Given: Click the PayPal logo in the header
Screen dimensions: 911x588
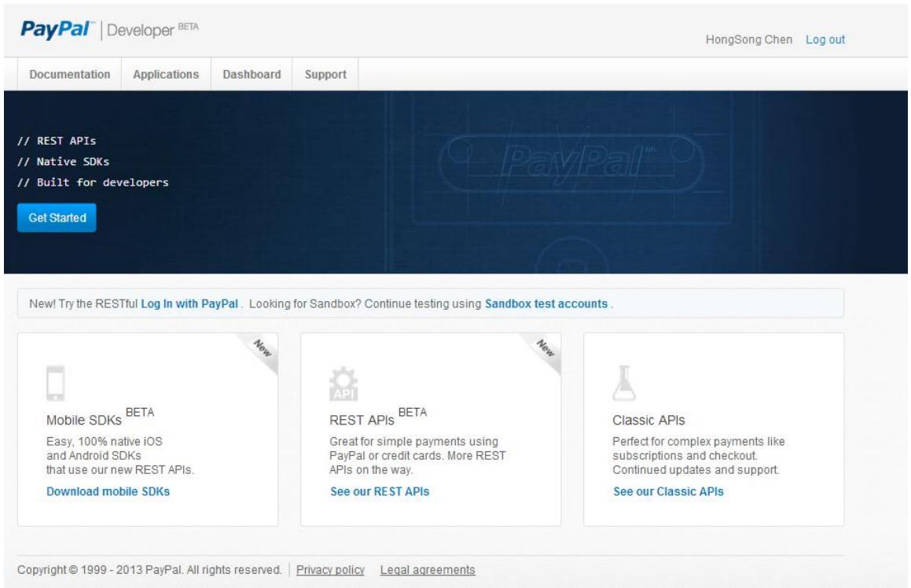Looking at the screenshot, I should (x=57, y=29).
